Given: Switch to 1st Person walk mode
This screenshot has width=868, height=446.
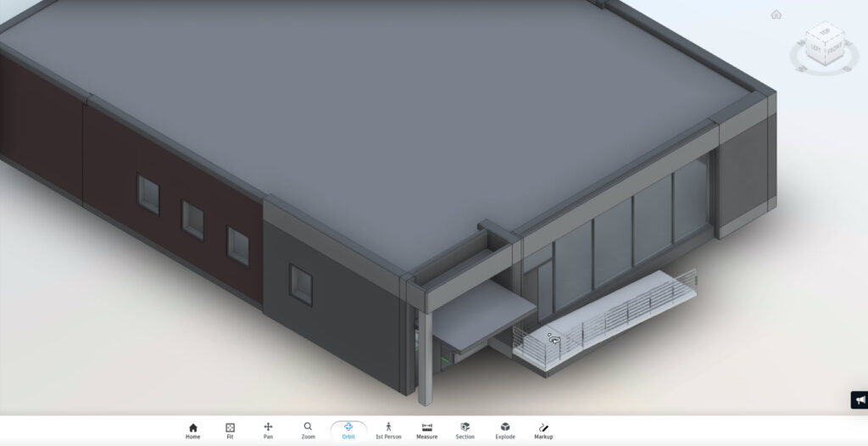Looking at the screenshot, I should (x=388, y=431).
